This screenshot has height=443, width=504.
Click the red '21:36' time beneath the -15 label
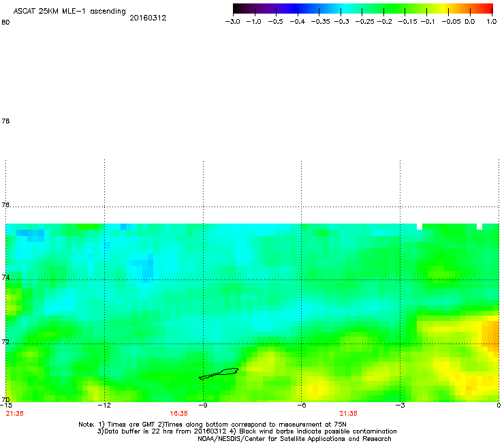[x=15, y=414]
